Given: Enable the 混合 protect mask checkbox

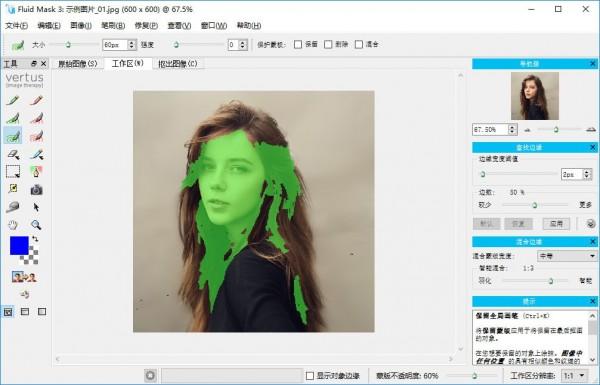Looking at the screenshot, I should tap(359, 45).
